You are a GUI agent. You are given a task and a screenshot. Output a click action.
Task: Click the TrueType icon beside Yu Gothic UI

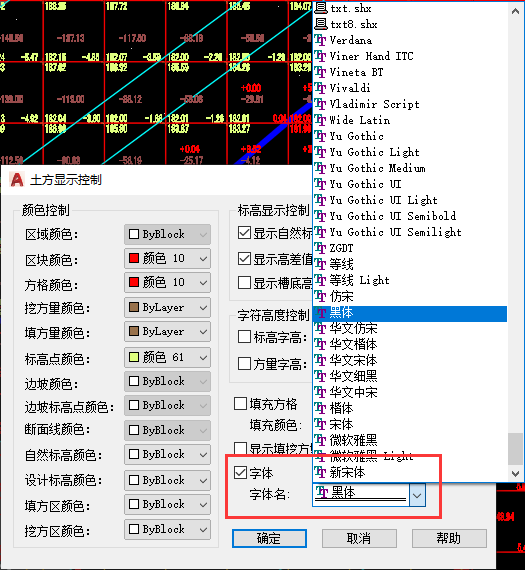(320, 184)
